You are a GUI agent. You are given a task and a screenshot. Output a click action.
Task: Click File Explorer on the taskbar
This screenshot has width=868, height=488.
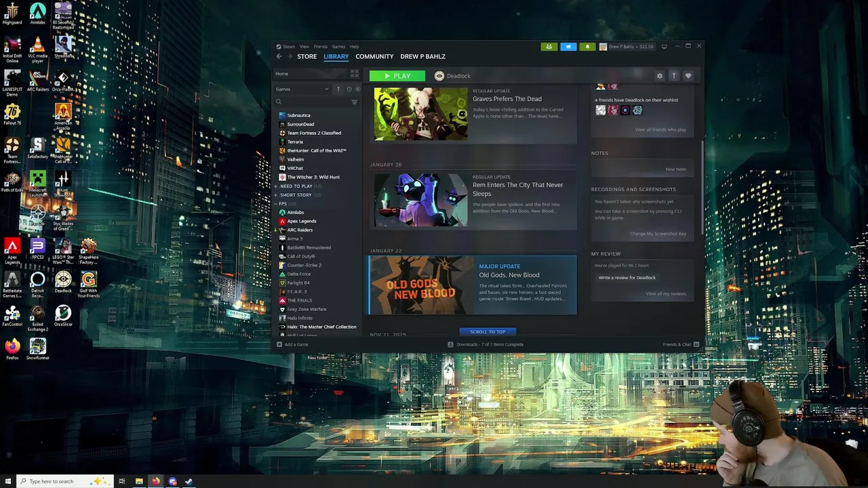139,481
